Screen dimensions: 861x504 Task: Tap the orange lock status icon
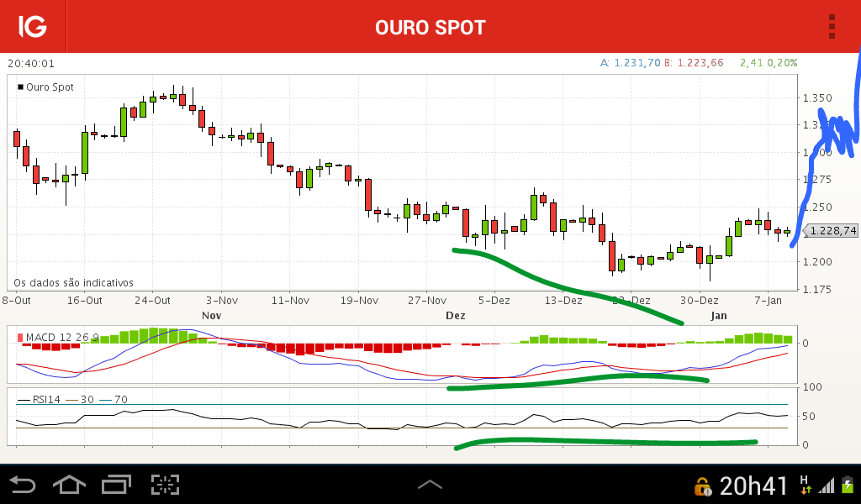[702, 486]
